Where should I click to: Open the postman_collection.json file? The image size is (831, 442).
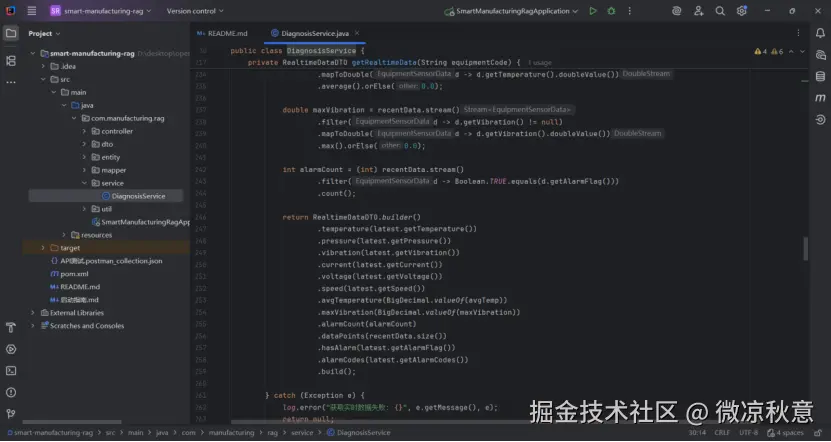click(106, 261)
